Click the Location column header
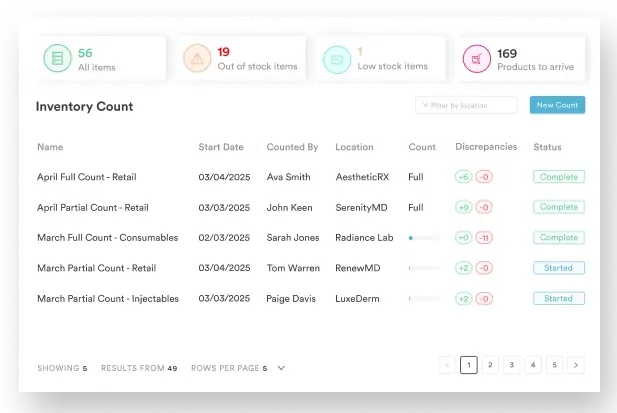The image size is (617, 413). tap(354, 147)
